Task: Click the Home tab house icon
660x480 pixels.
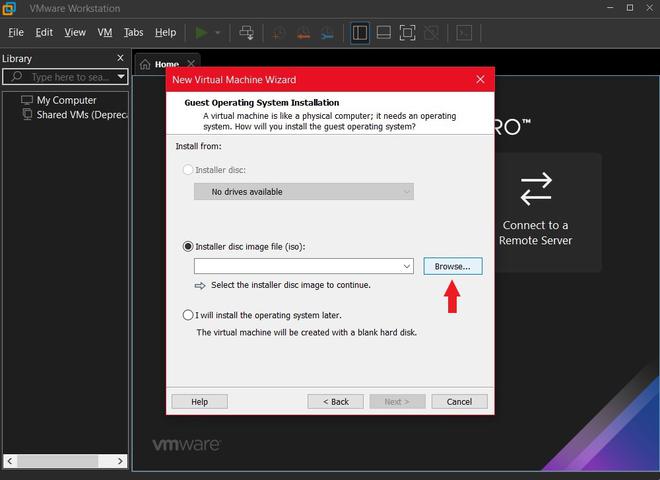Action: pos(145,64)
